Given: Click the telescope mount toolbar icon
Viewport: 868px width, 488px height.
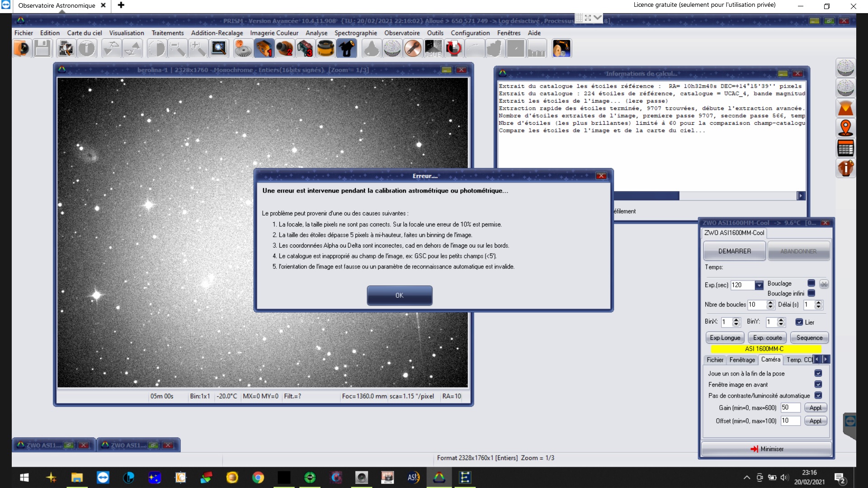Looking at the screenshot, I should 347,48.
